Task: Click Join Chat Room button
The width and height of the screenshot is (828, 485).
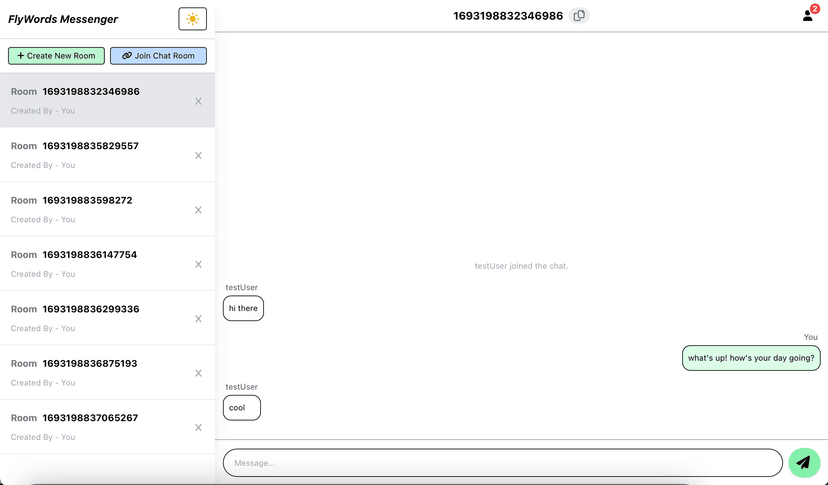Action: 158,55
